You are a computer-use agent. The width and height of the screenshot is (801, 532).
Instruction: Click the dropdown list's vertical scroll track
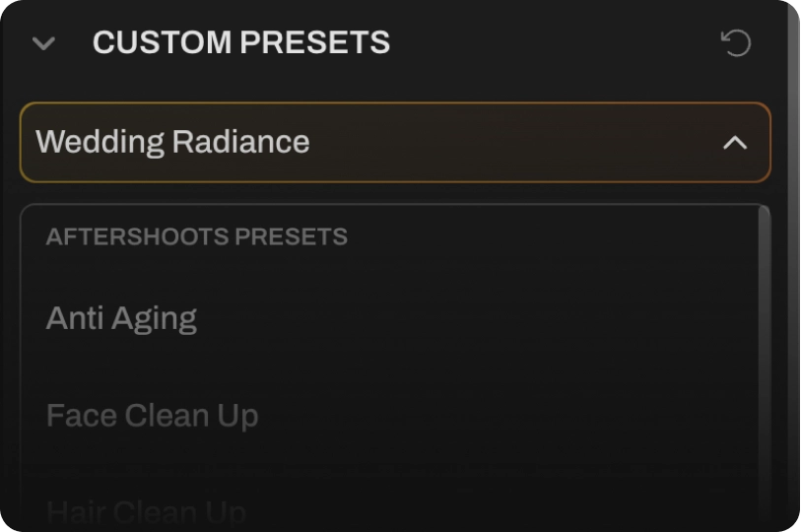pyautogui.click(x=765, y=394)
